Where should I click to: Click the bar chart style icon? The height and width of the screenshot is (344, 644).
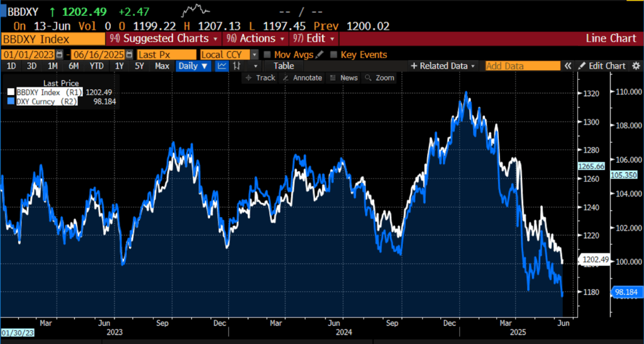(238, 66)
